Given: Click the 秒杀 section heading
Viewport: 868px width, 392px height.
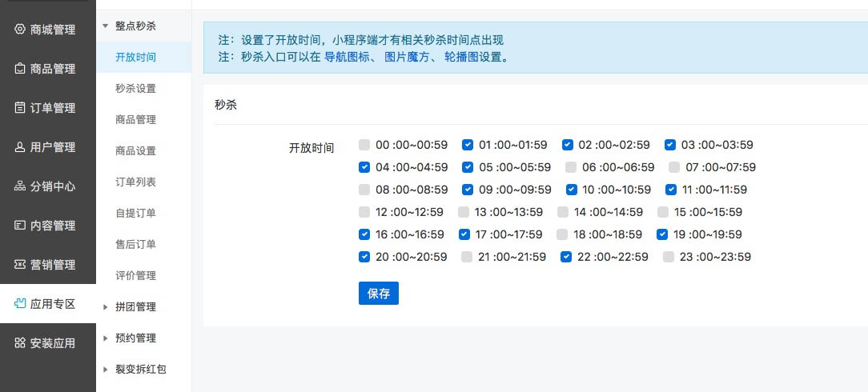Looking at the screenshot, I should 226,105.
